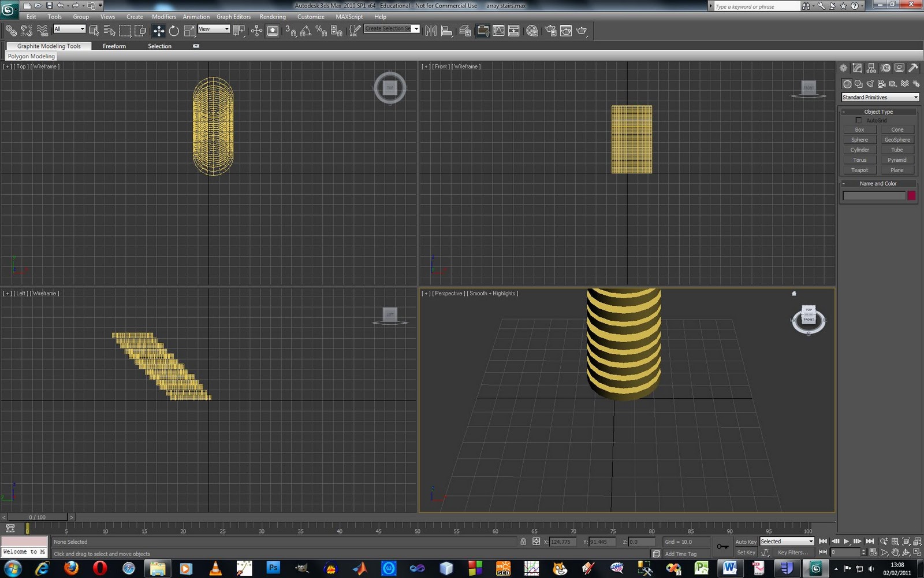Switch to the Motion command panel
The width and height of the screenshot is (924, 578).
[x=885, y=68]
